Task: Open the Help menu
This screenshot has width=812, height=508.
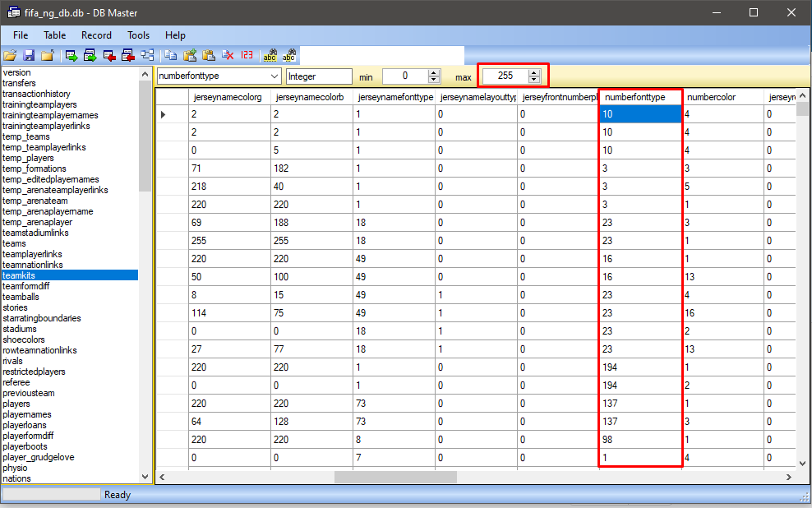Action: (x=176, y=35)
